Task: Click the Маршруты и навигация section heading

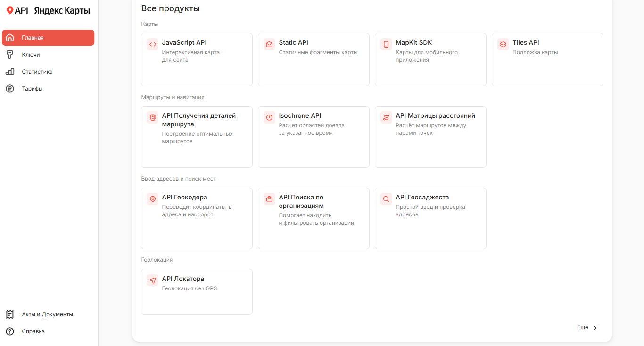Action: [173, 97]
